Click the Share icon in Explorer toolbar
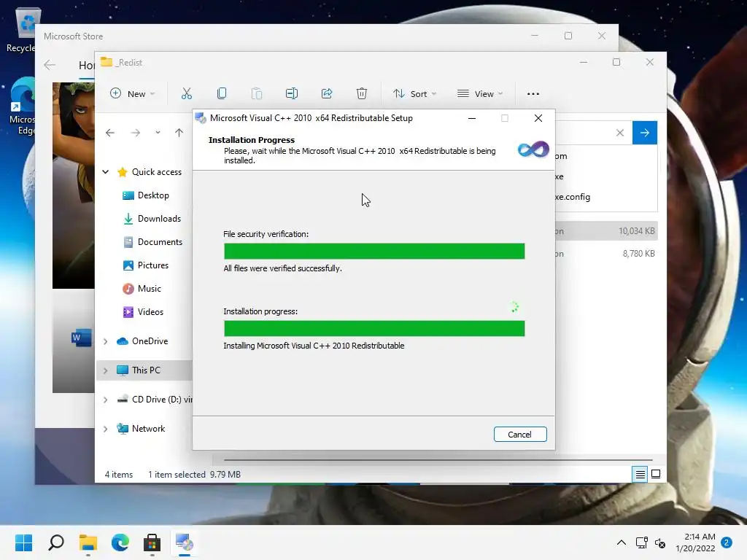Screen dimensions: 747x560 click(x=327, y=94)
